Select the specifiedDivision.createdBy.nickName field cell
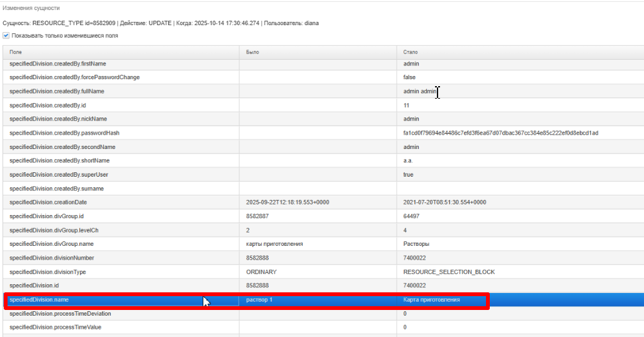The width and height of the screenshot is (644, 337). [x=121, y=119]
